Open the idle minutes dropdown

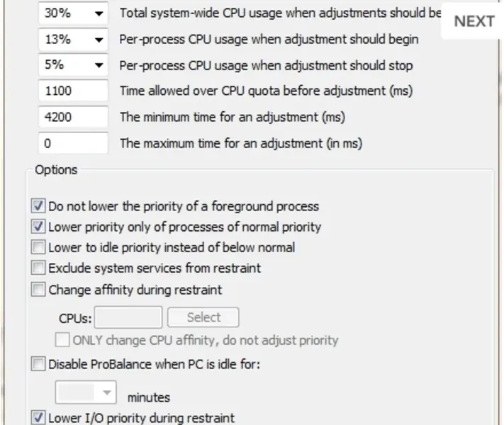[x=107, y=392]
